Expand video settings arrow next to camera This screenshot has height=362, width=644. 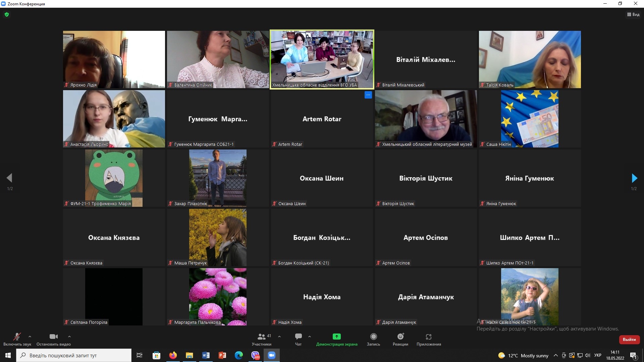point(69,336)
